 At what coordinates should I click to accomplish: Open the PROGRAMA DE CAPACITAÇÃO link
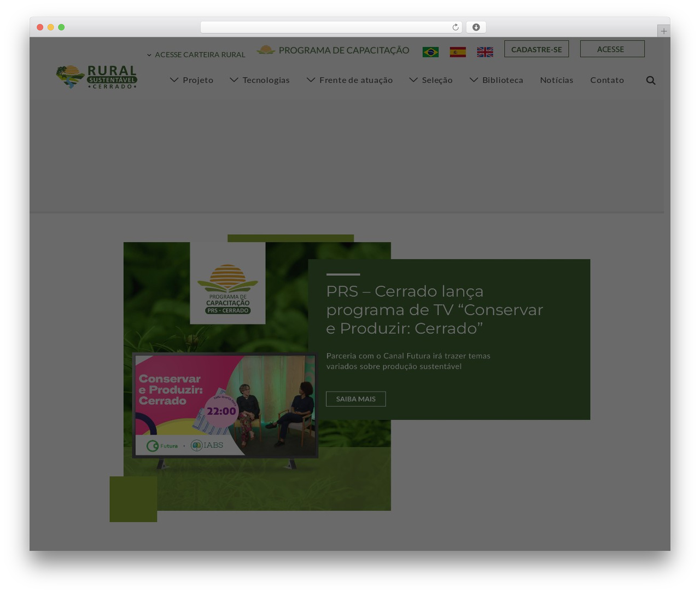(344, 50)
